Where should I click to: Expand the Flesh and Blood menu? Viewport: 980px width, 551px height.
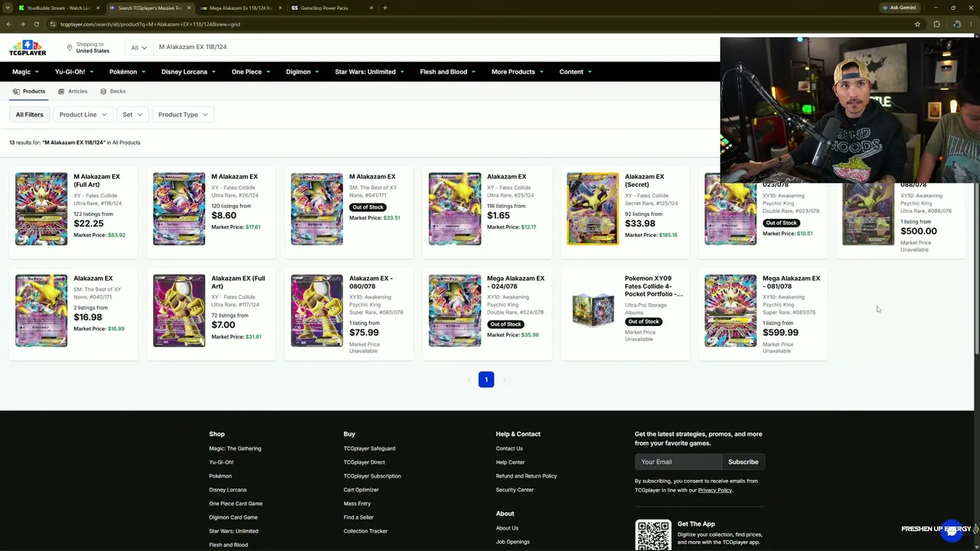pyautogui.click(x=447, y=72)
